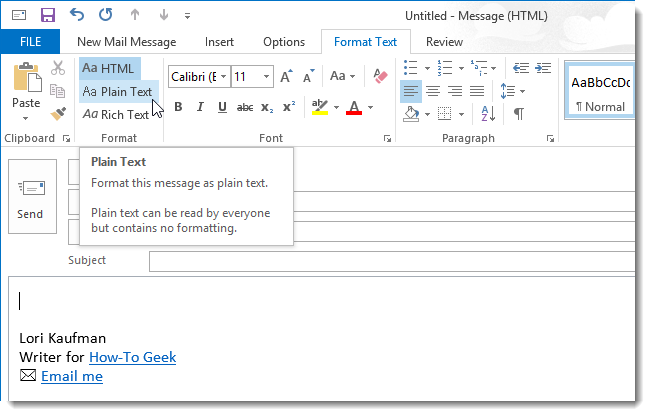Click the message window icon at top-left

19,16
